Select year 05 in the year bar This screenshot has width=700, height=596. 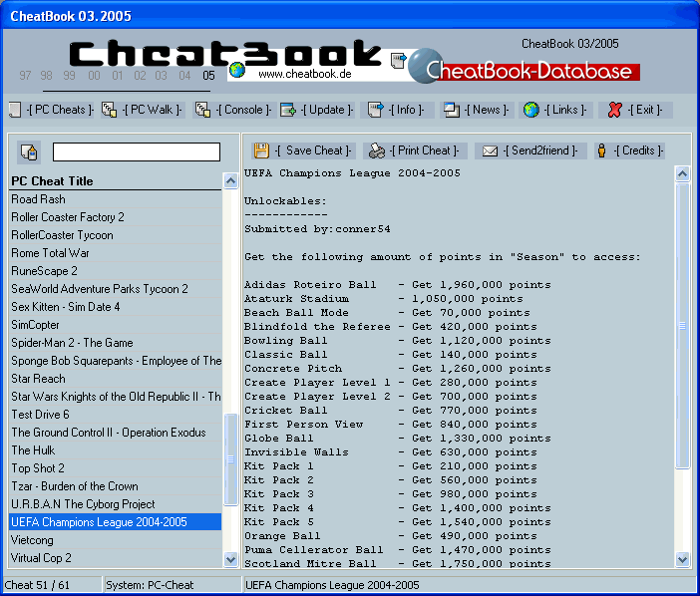click(x=208, y=76)
